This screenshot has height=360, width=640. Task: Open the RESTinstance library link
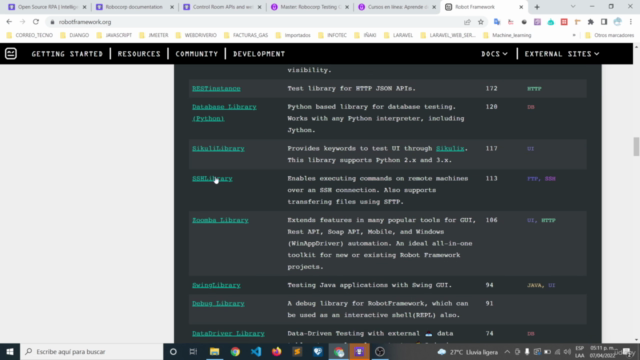coord(216,88)
